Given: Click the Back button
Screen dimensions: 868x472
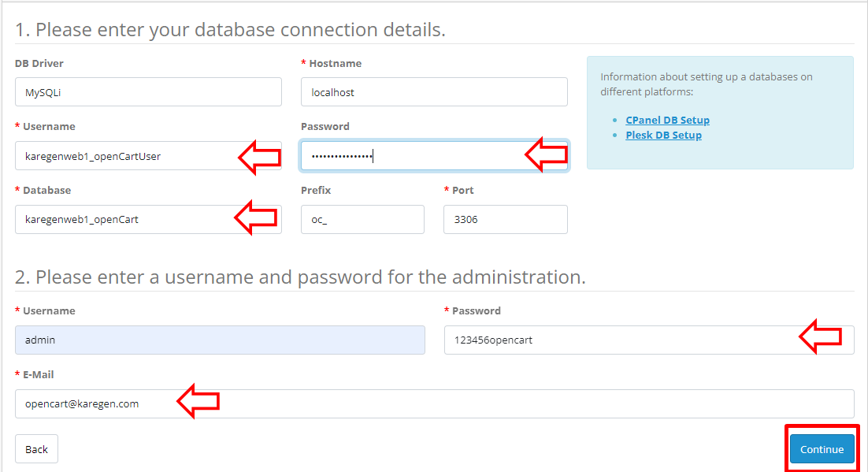Looking at the screenshot, I should pyautogui.click(x=36, y=449).
